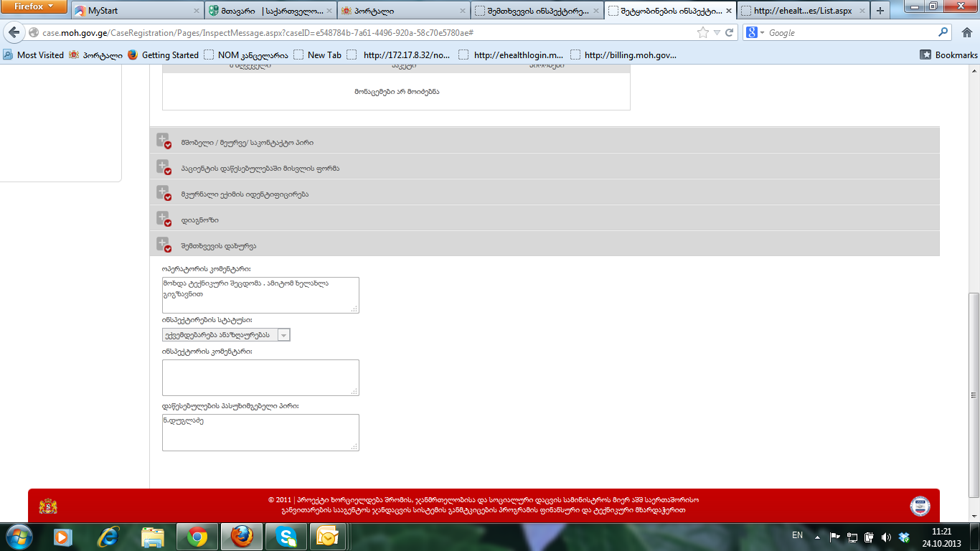Viewport: 980px width, 551px height.
Task: Click the Getting Started bookmark
Action: 169,55
